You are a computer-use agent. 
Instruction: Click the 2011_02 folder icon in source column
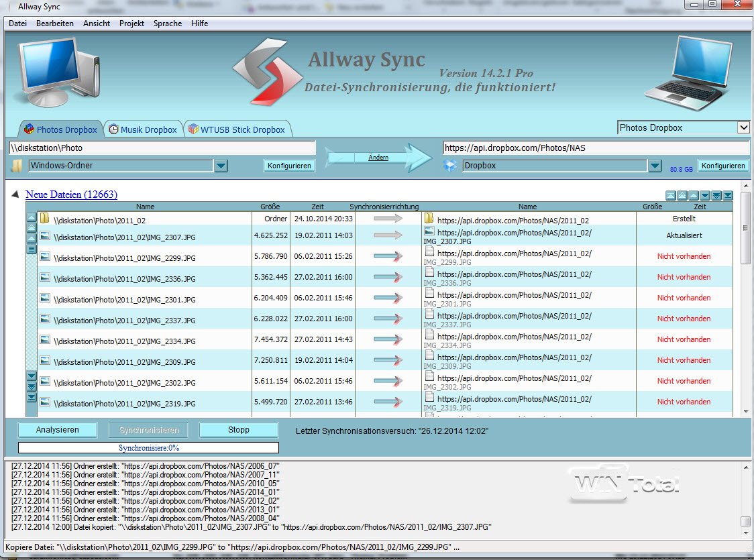[45, 219]
